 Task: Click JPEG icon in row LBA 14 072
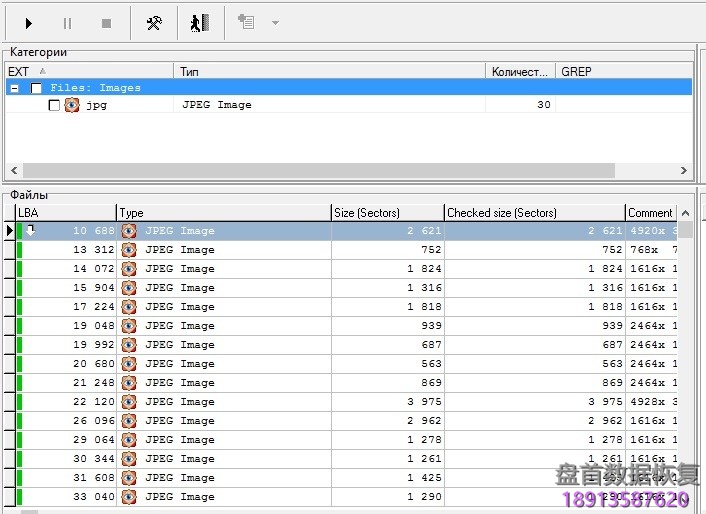129,269
